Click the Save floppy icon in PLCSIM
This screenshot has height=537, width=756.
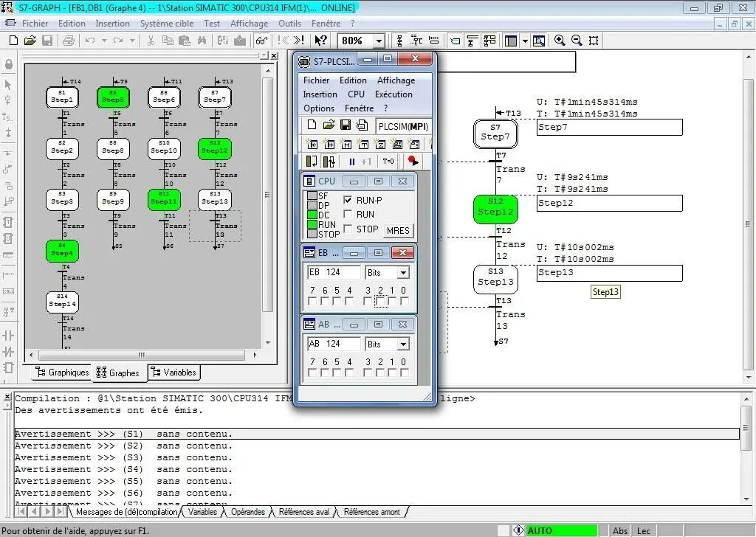pyautogui.click(x=346, y=125)
